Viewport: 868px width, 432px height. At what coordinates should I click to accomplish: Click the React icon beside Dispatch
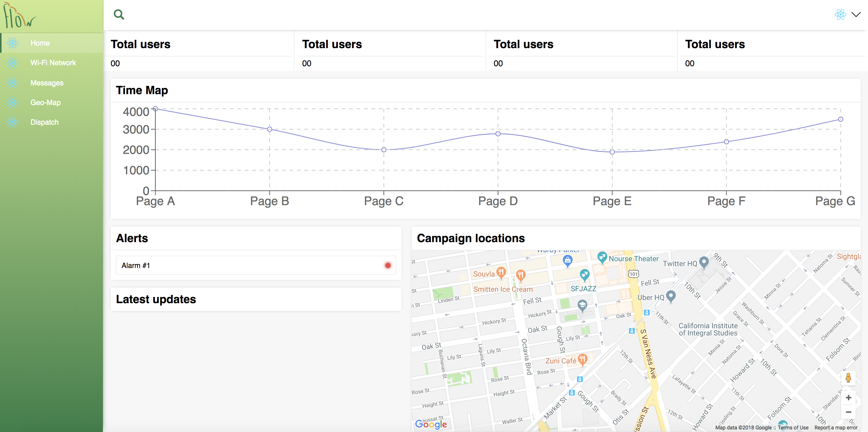click(x=12, y=122)
